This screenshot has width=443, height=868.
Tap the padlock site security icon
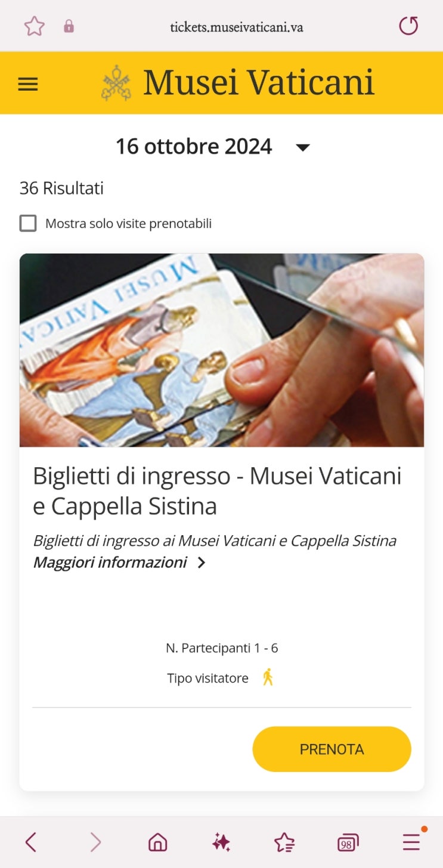coord(69,26)
